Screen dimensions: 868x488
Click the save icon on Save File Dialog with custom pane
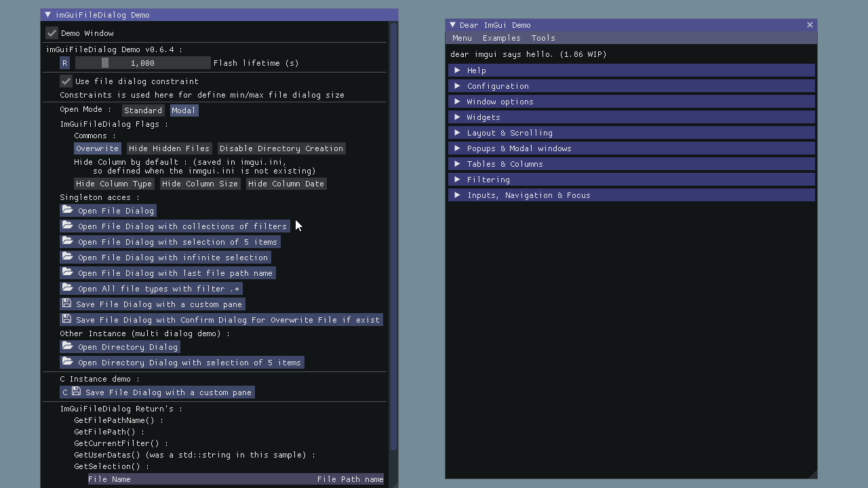67,304
